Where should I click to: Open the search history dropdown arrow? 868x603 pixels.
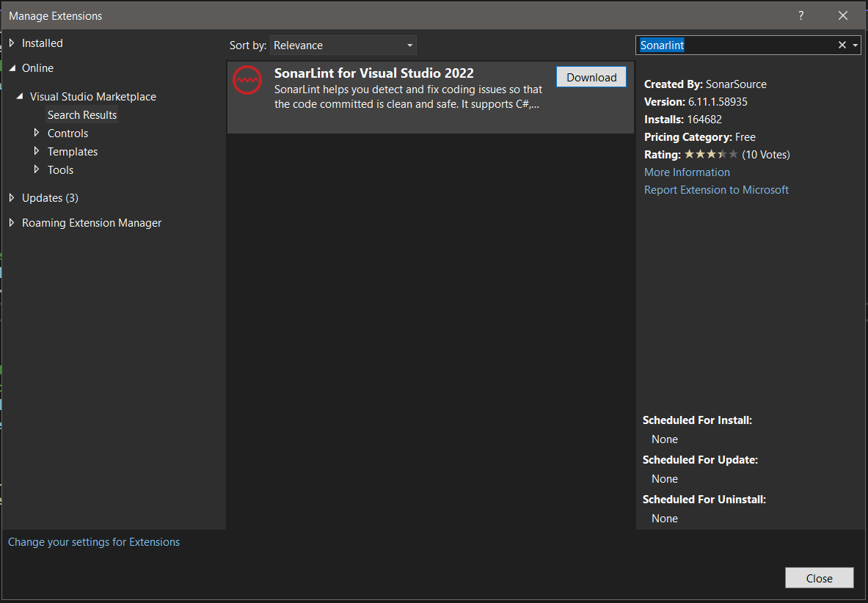(856, 45)
